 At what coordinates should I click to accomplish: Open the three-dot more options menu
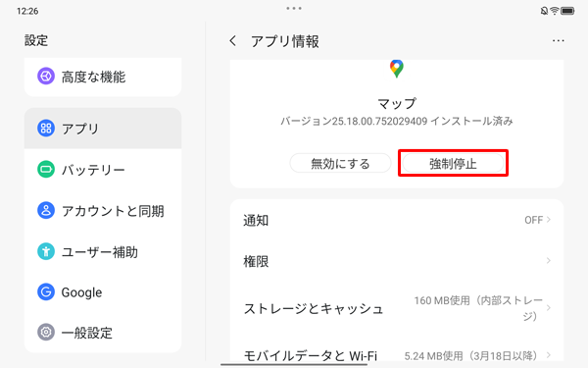[x=558, y=40]
